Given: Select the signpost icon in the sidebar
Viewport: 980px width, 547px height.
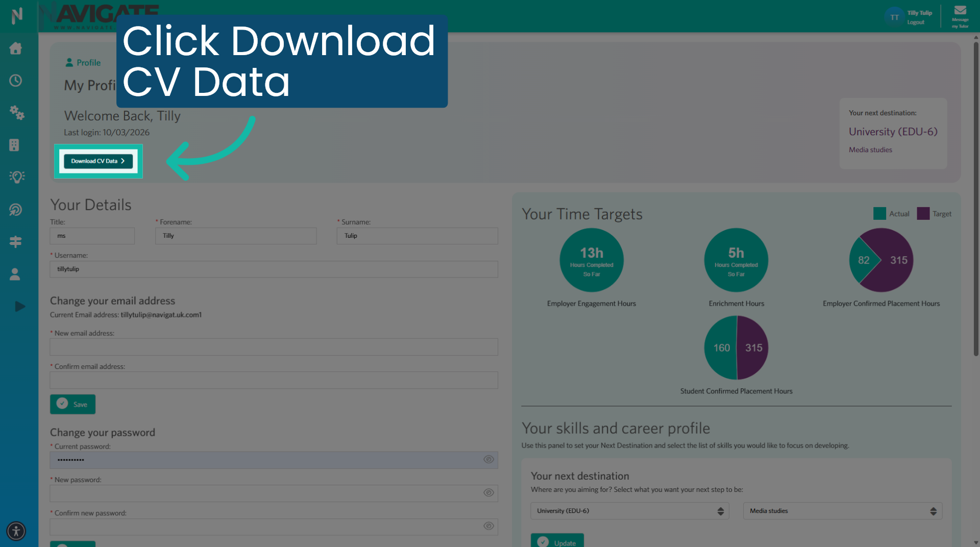Looking at the screenshot, I should coord(16,241).
